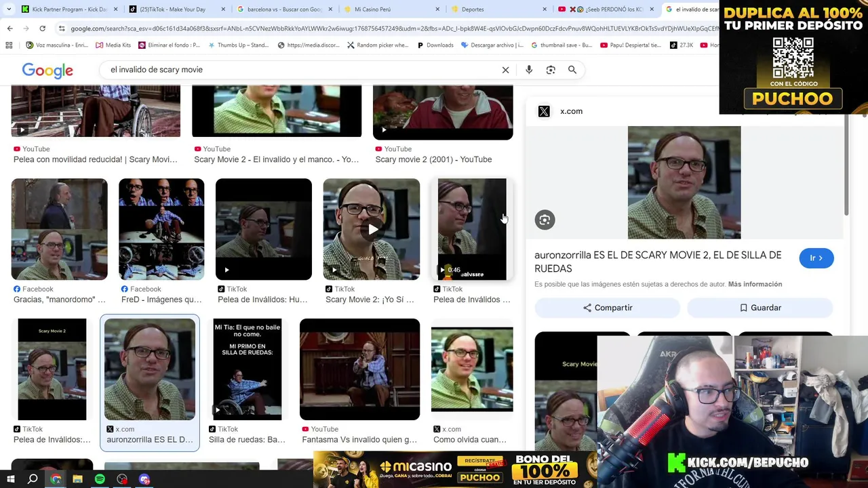
Task: Open 'Pelea con movilidad reducida' YouTube result title
Action: point(96,159)
